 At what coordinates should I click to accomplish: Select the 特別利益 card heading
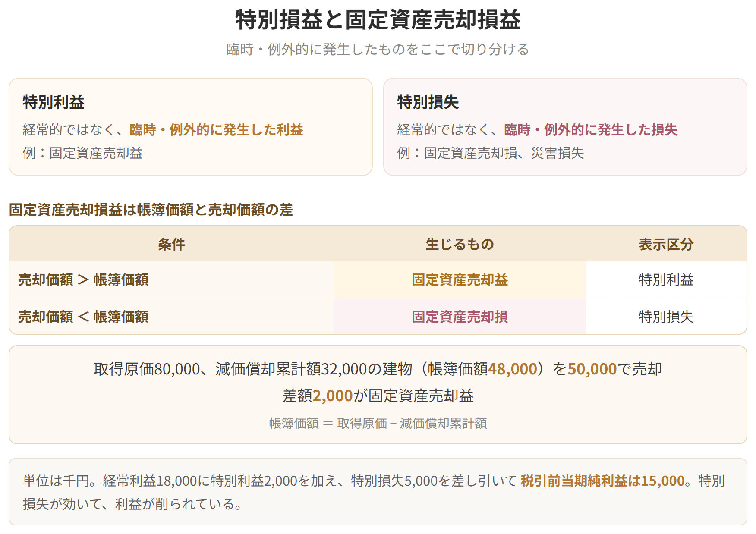click(x=54, y=102)
